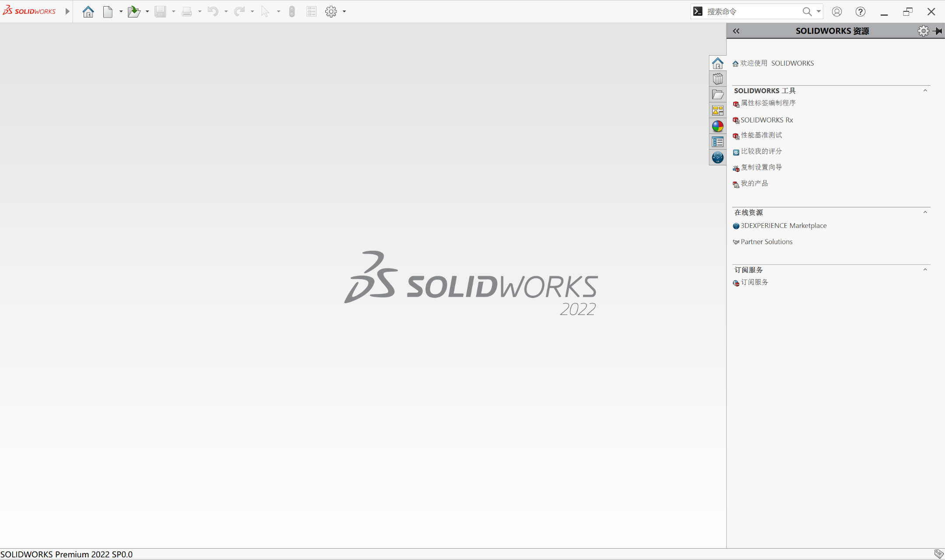
Task: Collapse the 订阅服务 section
Action: coord(924,269)
